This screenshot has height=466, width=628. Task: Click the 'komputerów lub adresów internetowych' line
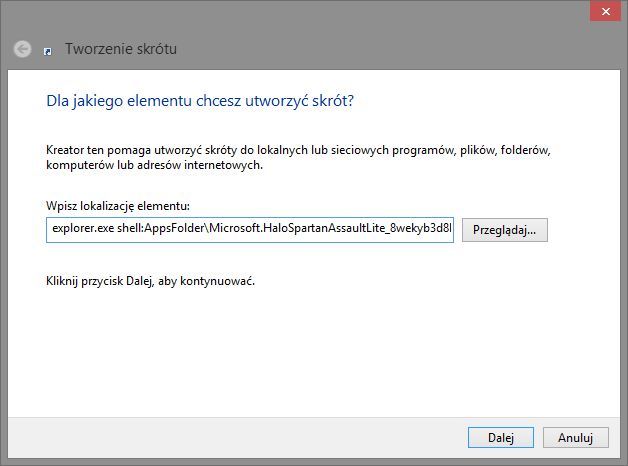point(154,165)
